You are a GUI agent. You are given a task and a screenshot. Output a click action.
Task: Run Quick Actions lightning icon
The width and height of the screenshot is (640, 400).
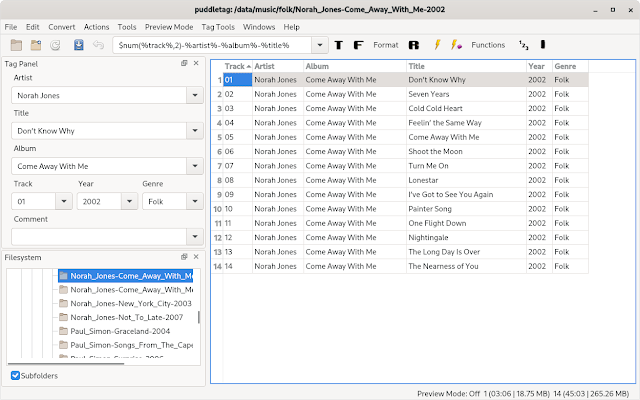[x=437, y=44]
